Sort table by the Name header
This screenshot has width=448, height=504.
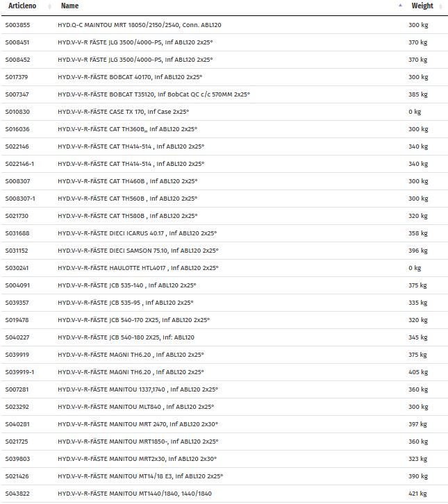(69, 6)
